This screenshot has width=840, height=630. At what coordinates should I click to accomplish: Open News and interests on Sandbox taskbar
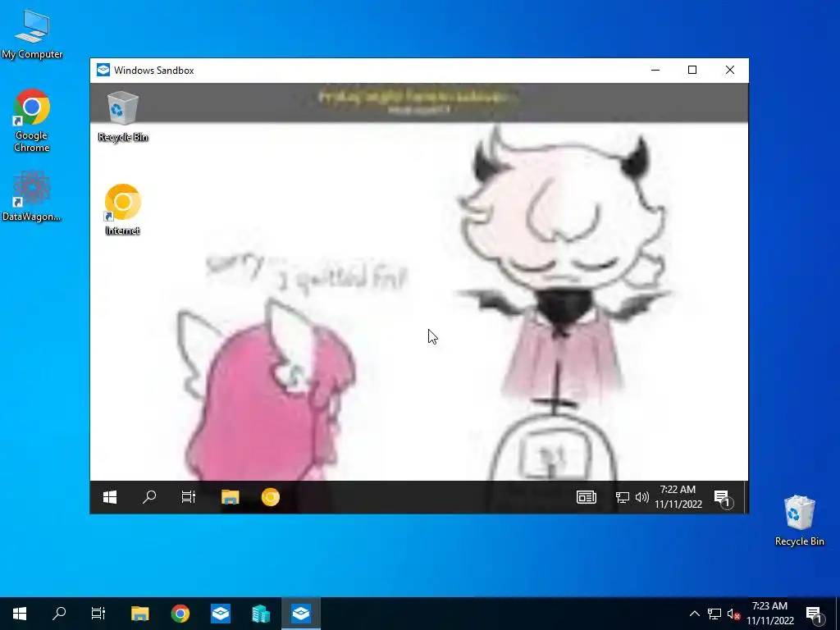click(x=586, y=497)
